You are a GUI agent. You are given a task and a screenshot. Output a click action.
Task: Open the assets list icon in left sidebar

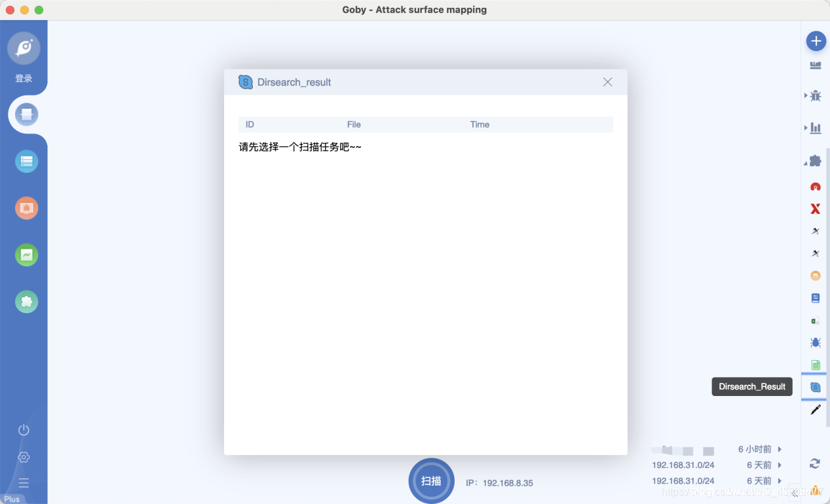pos(27,161)
